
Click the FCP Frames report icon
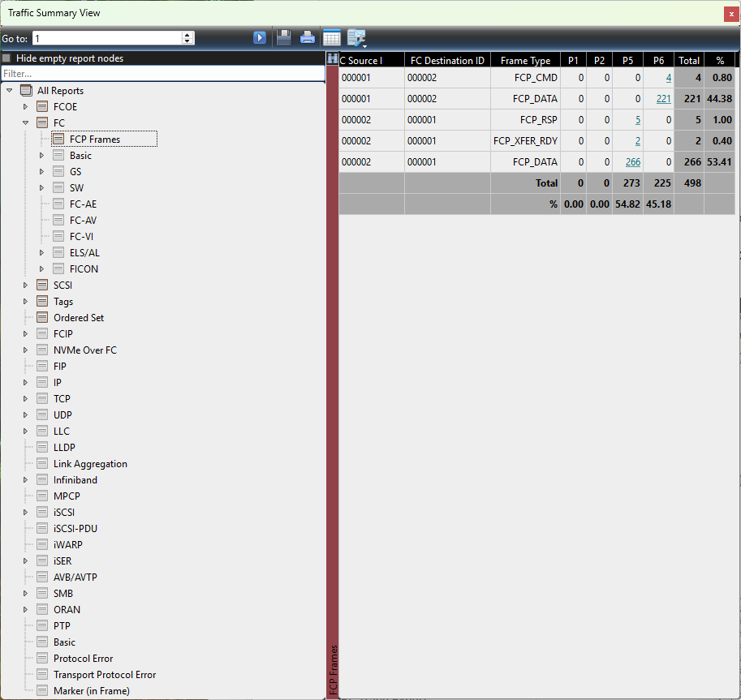point(58,140)
